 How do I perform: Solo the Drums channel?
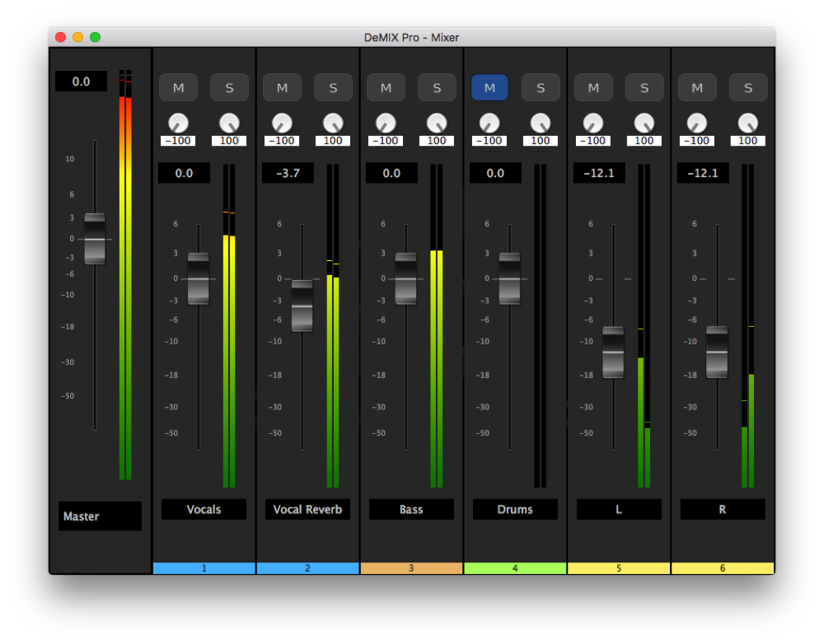coord(541,88)
